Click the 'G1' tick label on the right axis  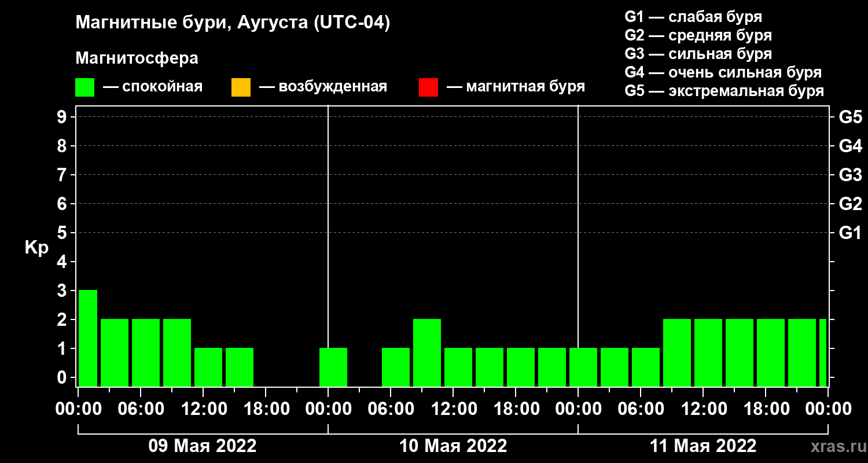(x=850, y=233)
